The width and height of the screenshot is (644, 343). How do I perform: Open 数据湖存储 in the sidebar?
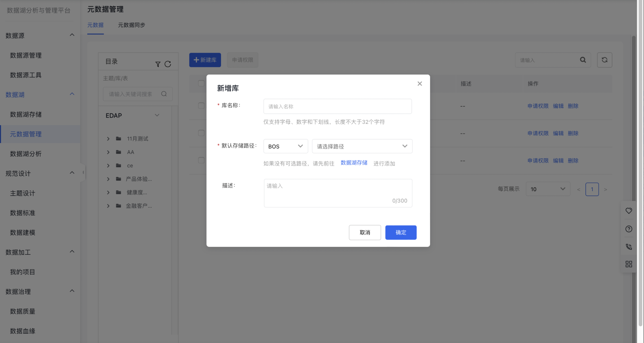point(26,115)
